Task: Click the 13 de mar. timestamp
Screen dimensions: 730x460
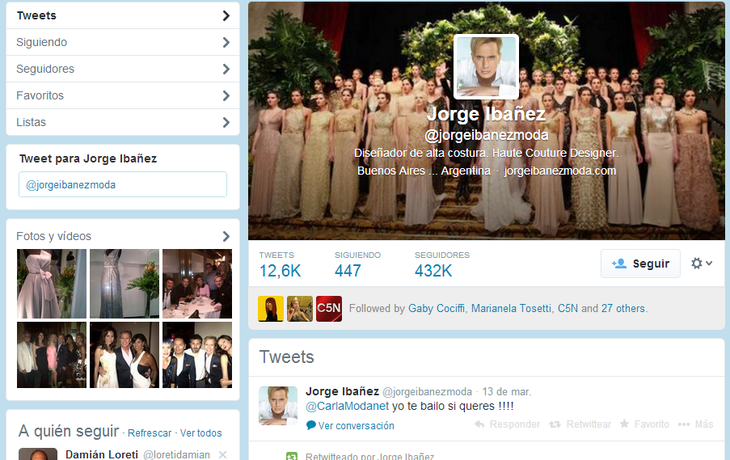Action: click(507, 392)
